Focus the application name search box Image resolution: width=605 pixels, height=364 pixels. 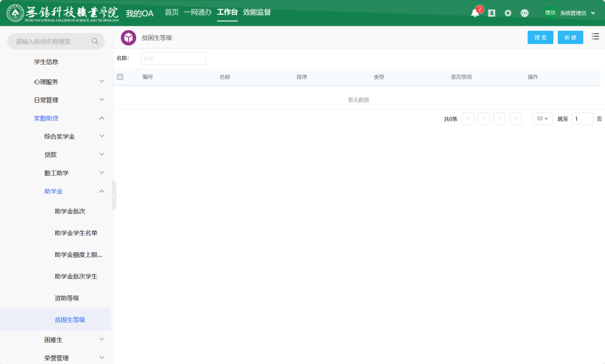pos(56,42)
